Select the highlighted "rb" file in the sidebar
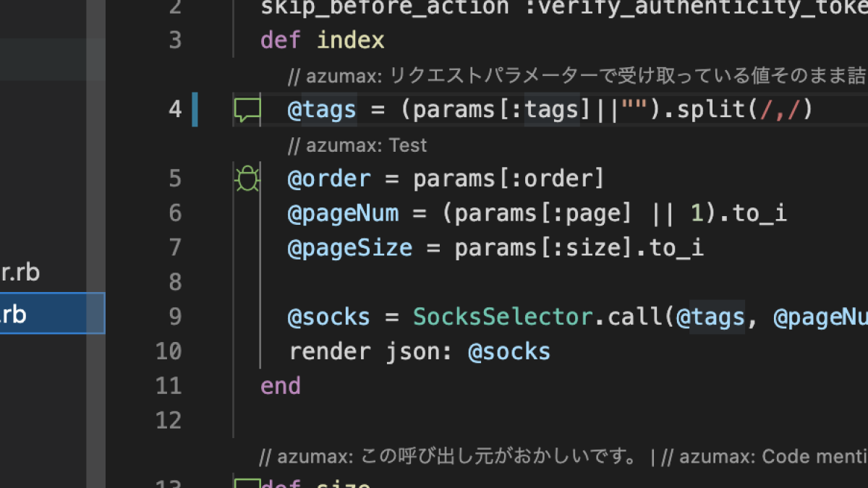This screenshot has height=488, width=868. pyautogui.click(x=29, y=313)
